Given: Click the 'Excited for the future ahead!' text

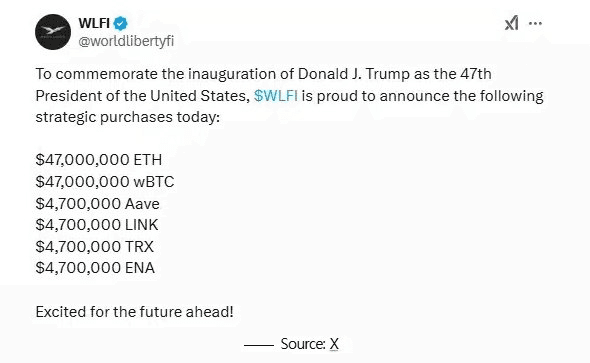Looking at the screenshot, I should [x=134, y=312].
